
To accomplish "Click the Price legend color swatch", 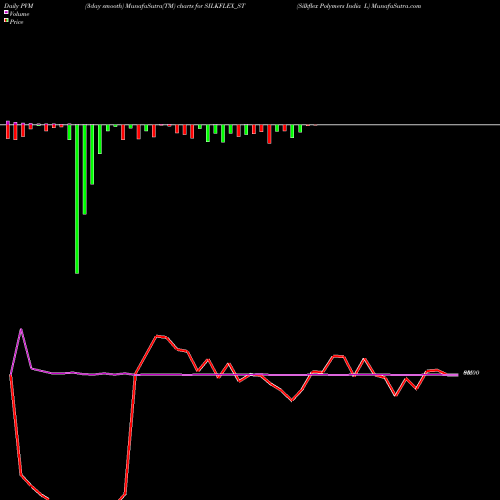I will pyautogui.click(x=6, y=21).
